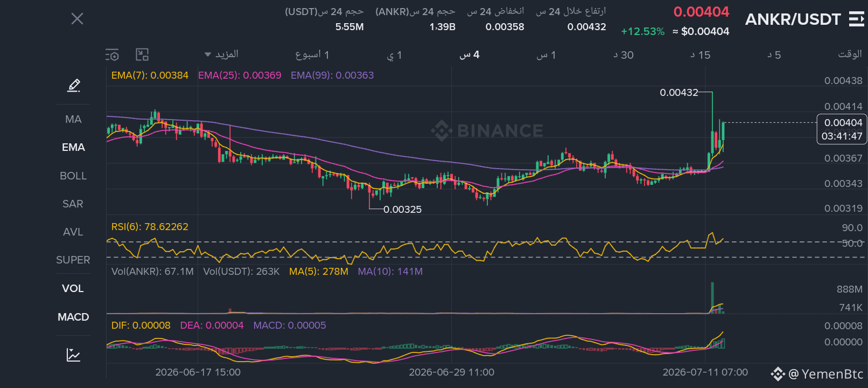The image size is (868, 388).
Task: Click the ANKR/USDT pair title
Action: 793,19
